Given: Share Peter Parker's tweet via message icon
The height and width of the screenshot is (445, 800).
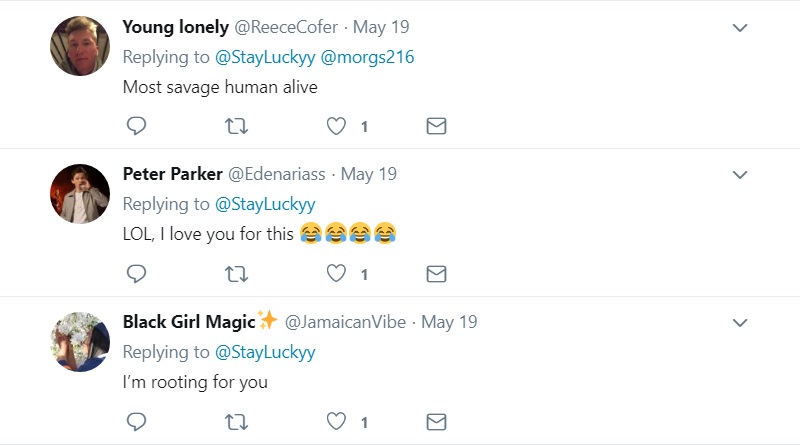Looking at the screenshot, I should point(436,274).
